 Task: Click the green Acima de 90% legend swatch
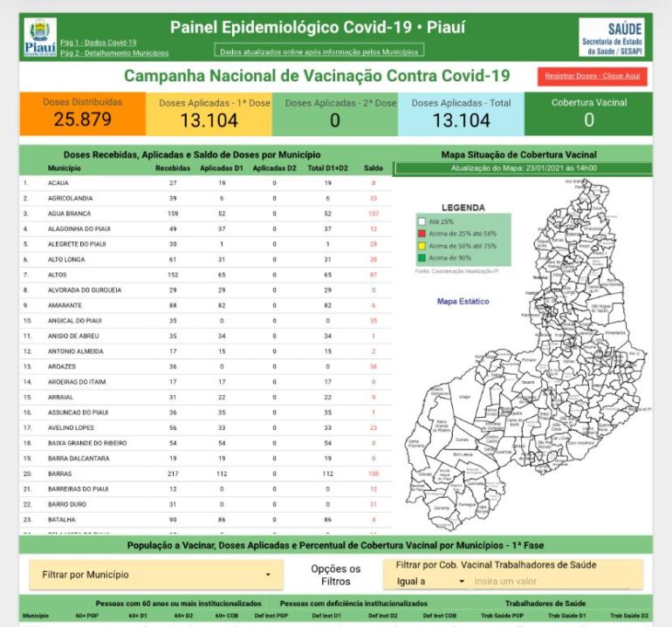pyautogui.click(x=422, y=258)
